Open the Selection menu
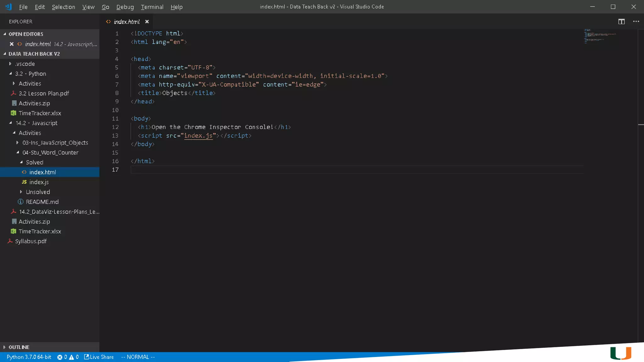 [x=63, y=7]
